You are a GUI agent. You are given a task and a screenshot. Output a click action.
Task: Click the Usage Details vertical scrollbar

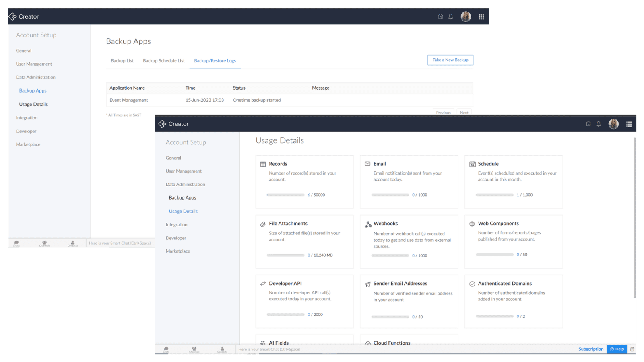coord(635,218)
